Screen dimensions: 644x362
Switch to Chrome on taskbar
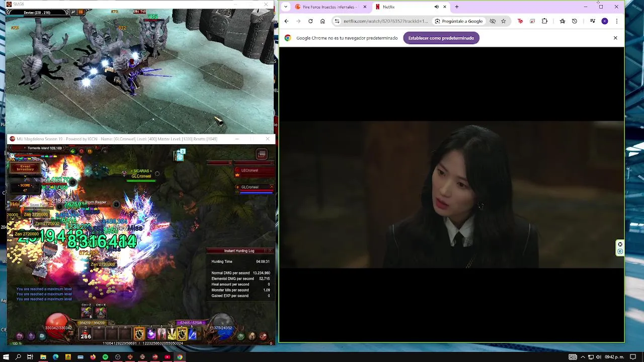180,357
